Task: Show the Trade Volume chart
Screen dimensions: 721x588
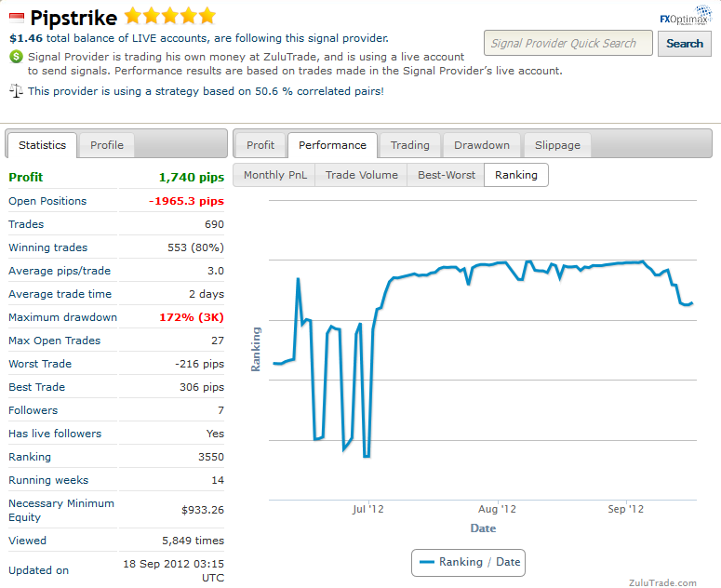Action: click(x=361, y=175)
